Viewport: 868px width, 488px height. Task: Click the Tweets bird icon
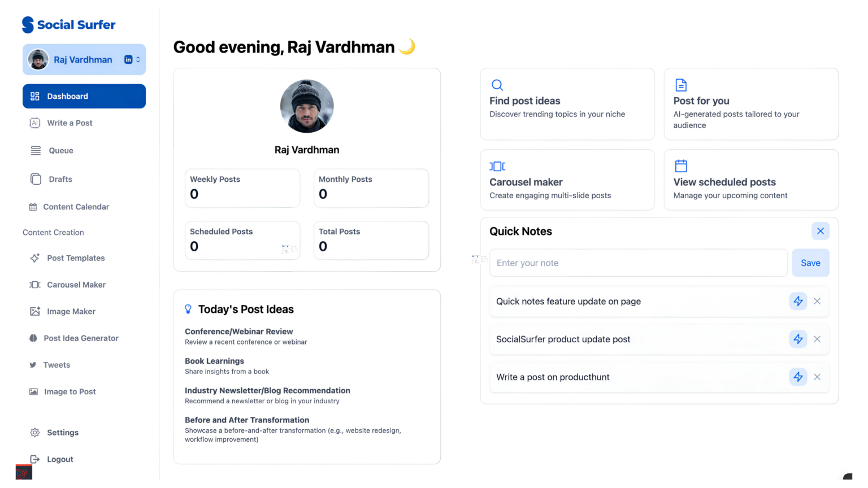(33, 365)
